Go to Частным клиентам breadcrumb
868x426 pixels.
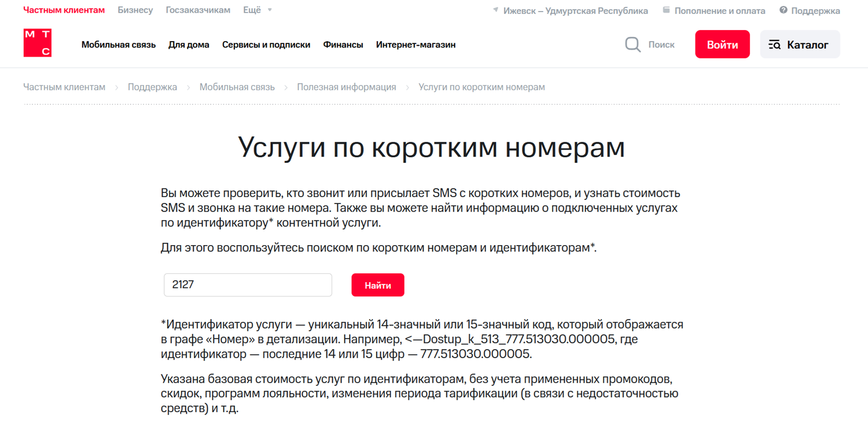click(64, 87)
